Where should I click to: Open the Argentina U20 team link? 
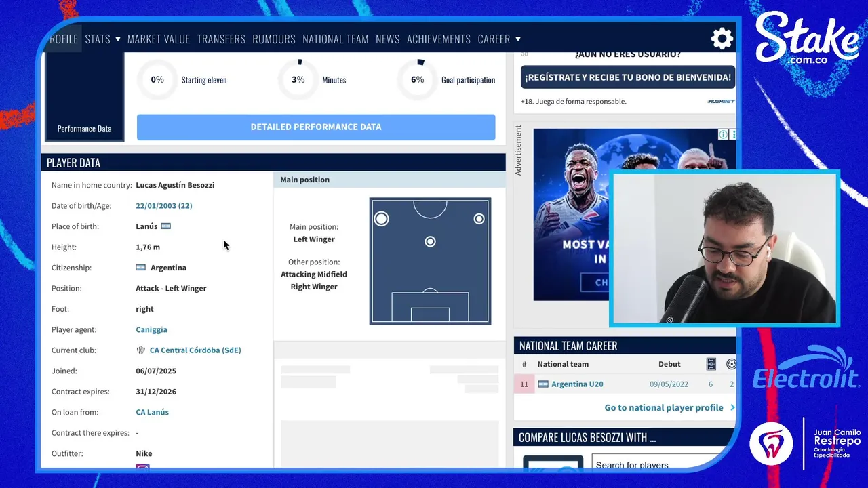pyautogui.click(x=577, y=384)
